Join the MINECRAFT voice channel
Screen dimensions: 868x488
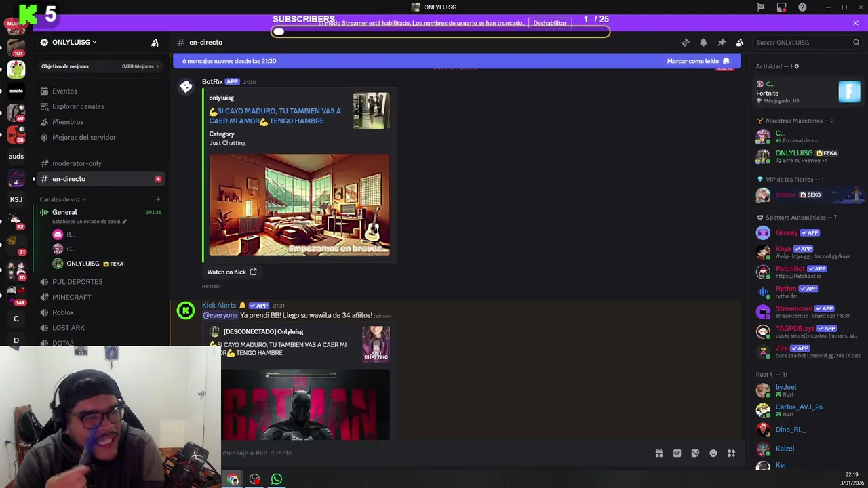pyautogui.click(x=99, y=297)
